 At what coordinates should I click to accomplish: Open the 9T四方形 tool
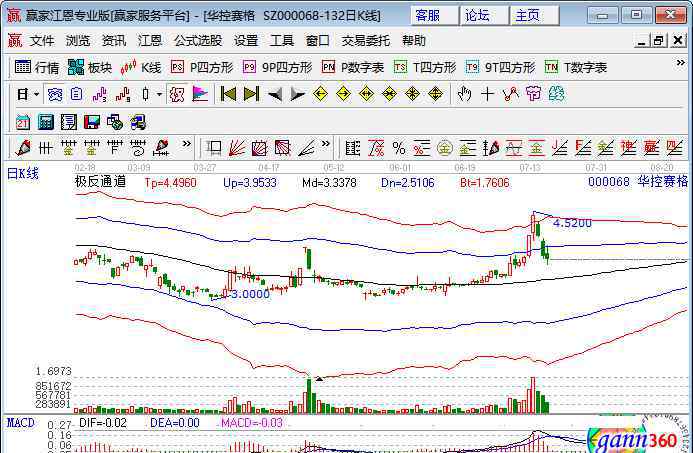(x=500, y=67)
